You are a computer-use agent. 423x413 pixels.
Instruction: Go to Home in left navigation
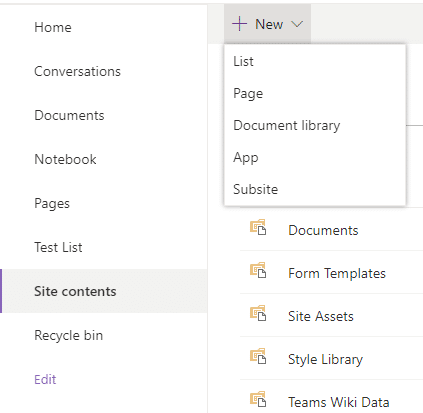click(x=53, y=27)
